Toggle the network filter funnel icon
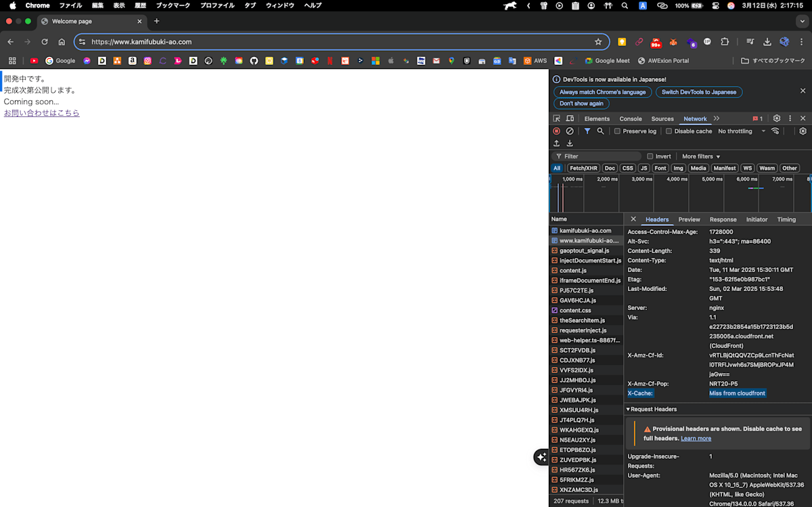812x507 pixels. 587,131
